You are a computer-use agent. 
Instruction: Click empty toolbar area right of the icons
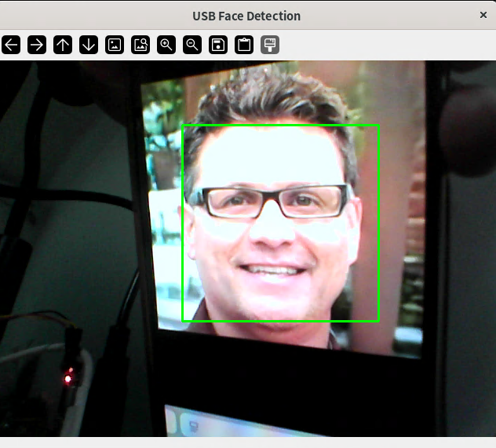coord(385,45)
